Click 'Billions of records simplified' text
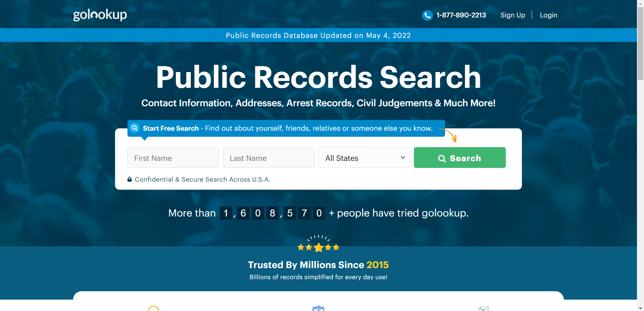 tap(318, 277)
